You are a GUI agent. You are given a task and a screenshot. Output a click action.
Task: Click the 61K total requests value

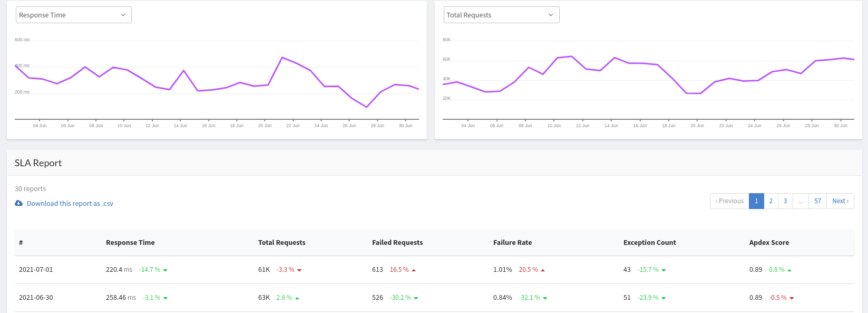click(x=264, y=270)
